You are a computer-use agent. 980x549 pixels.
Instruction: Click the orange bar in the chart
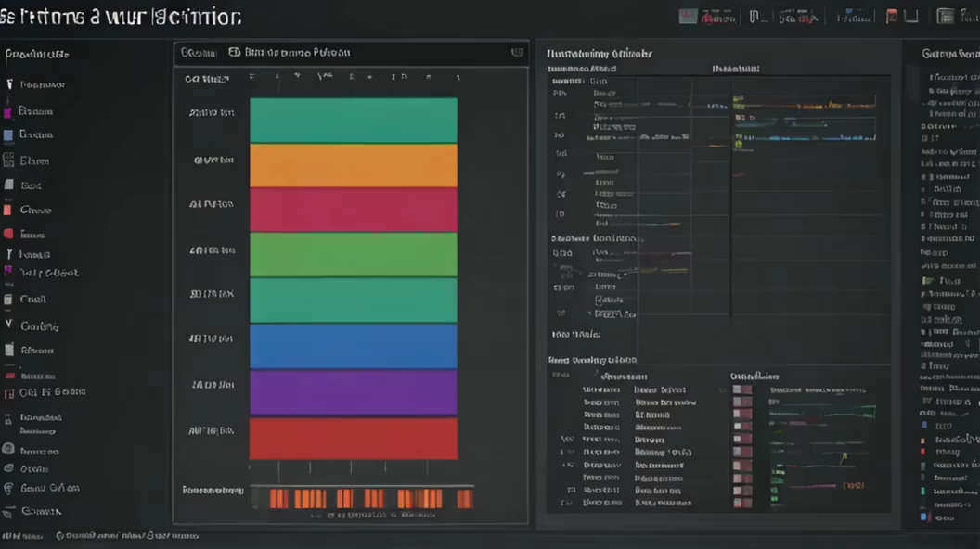354,165
